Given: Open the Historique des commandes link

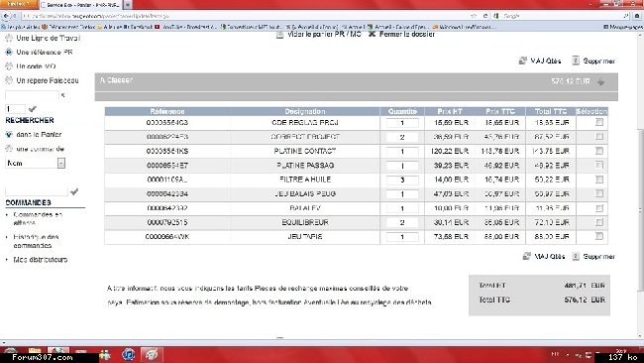Looking at the screenshot, I should [36, 241].
